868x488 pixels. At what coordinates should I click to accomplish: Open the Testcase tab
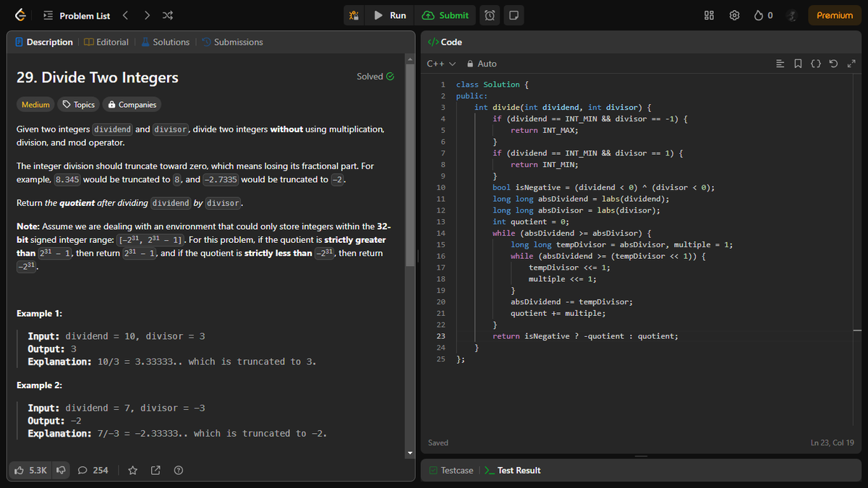point(451,470)
